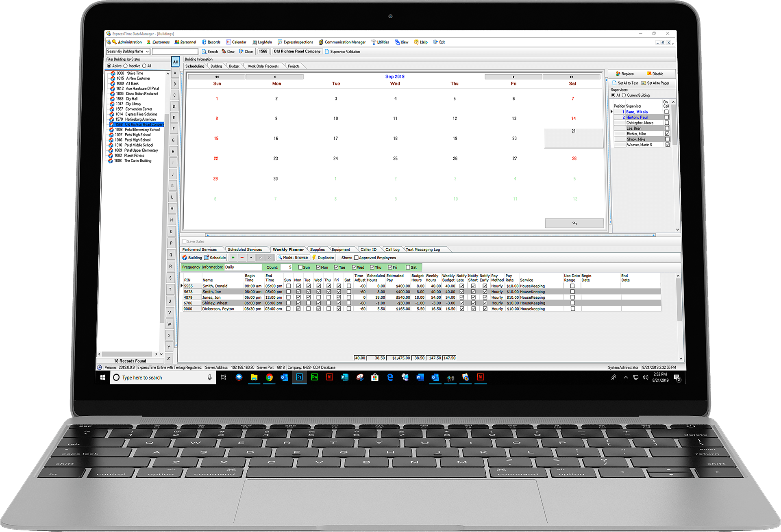This screenshot has height=532, width=781.
Task: Open the Work Order Requests tab
Action: coord(263,66)
